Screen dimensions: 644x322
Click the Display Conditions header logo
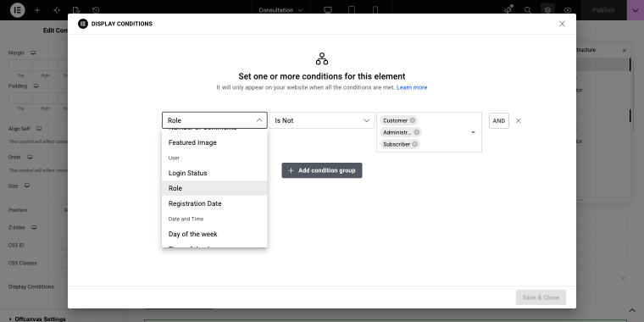tap(83, 24)
